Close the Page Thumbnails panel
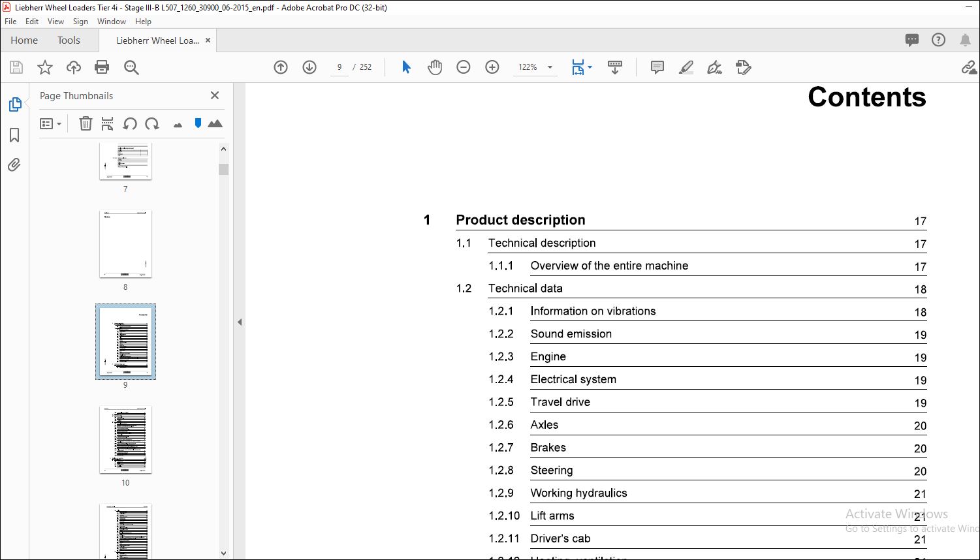Image resolution: width=980 pixels, height=560 pixels. [x=215, y=95]
